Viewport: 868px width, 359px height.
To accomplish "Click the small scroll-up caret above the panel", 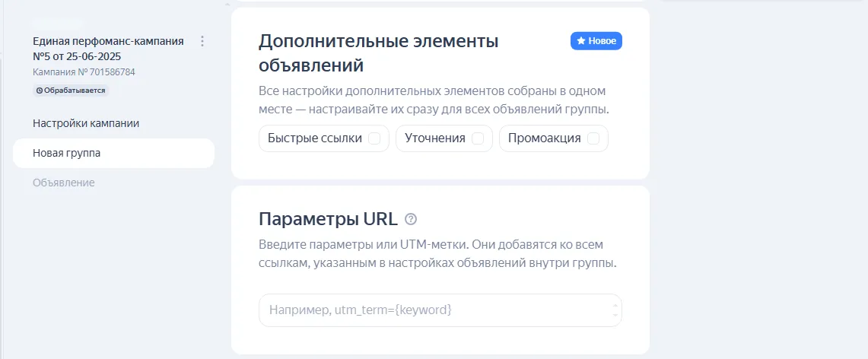I will pos(226,4).
